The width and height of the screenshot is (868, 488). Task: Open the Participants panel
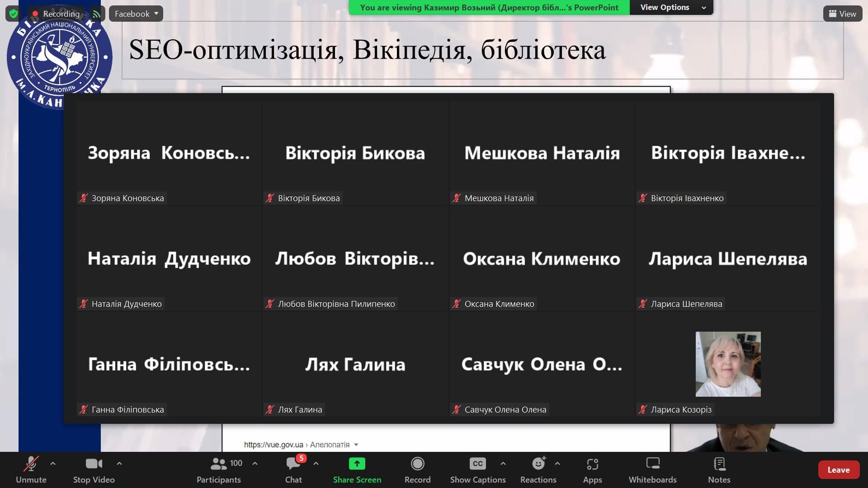point(219,470)
